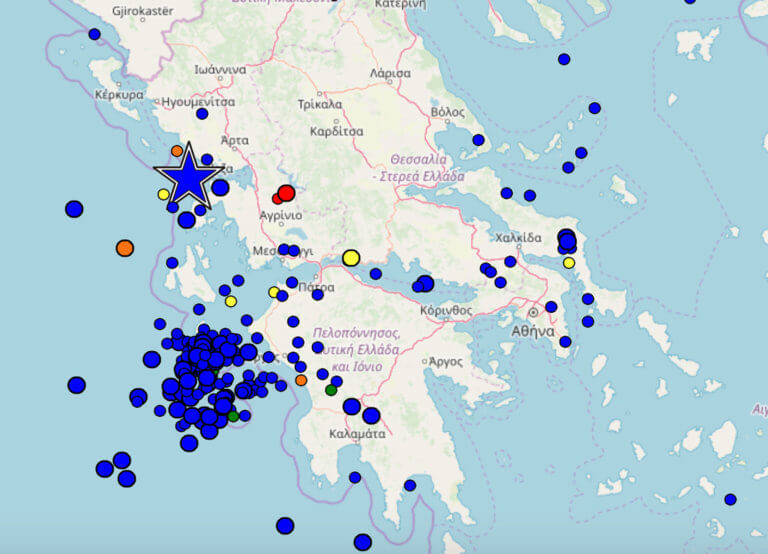Click the Καλαμάτα city label
Viewport: 768px width, 554px height.
pos(357,434)
